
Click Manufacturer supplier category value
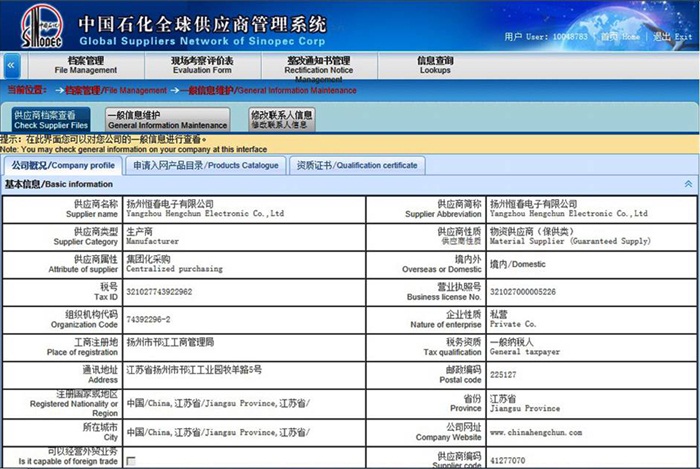(152, 237)
